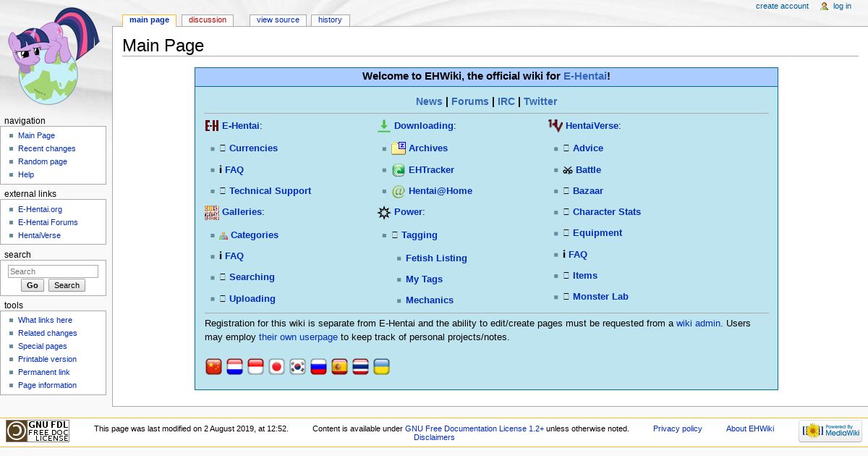Open the Forums link
Screen dimensions: 868x456
tap(470, 101)
